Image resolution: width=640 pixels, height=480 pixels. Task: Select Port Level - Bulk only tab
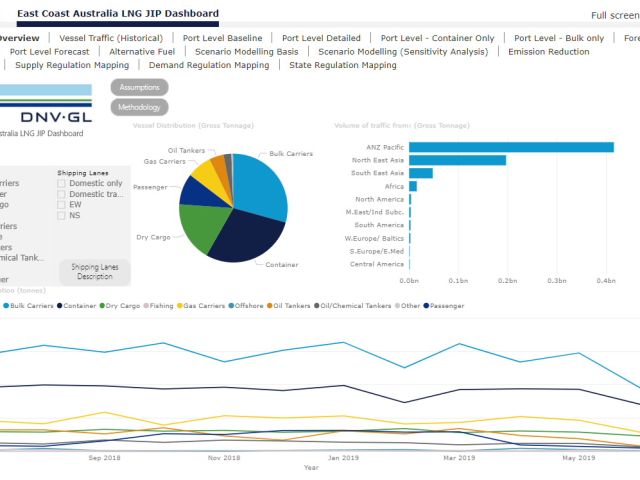point(559,38)
